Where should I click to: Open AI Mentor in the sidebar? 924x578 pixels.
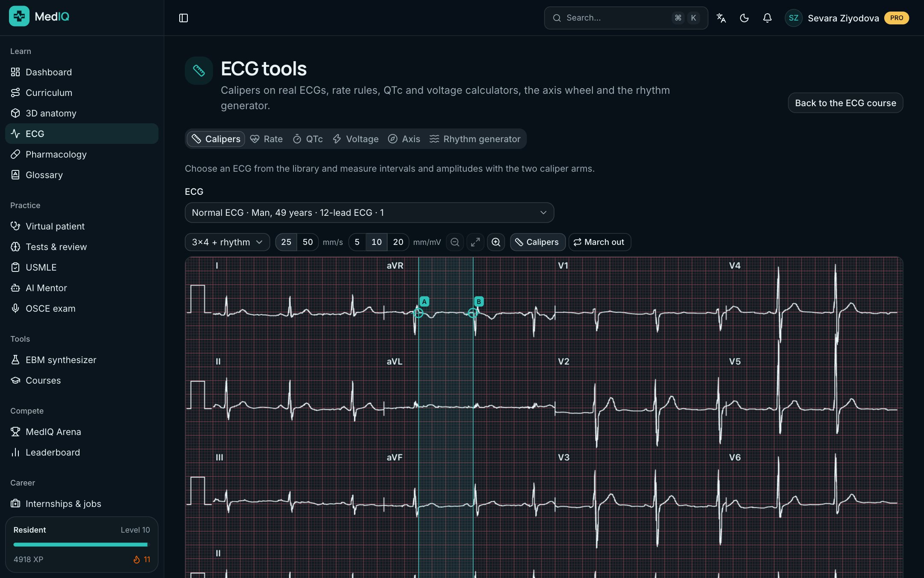click(x=82, y=288)
